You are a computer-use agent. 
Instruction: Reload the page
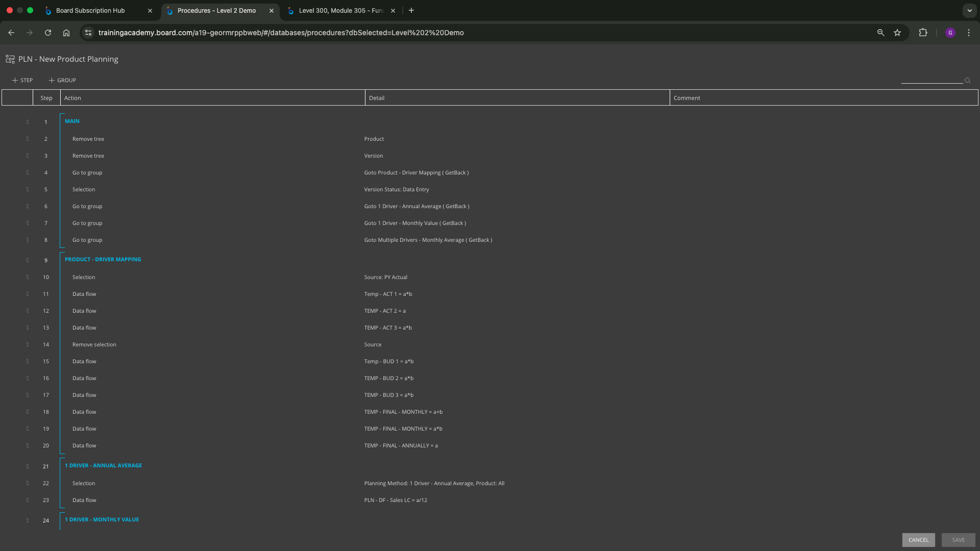(48, 33)
